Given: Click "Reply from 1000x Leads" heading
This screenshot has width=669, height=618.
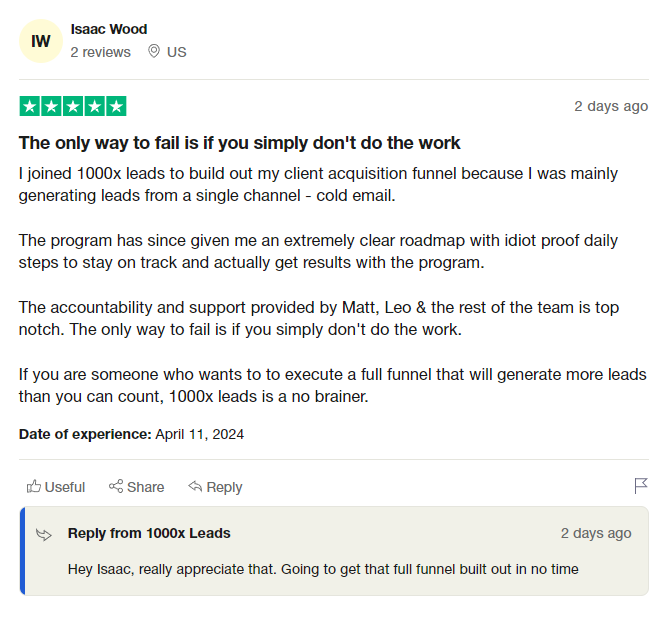Looking at the screenshot, I should click(x=149, y=533).
